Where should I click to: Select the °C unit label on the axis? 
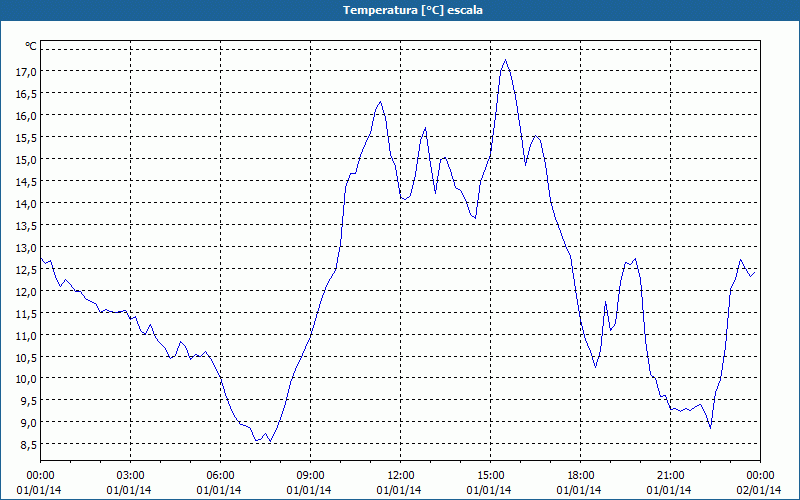pyautogui.click(x=31, y=46)
